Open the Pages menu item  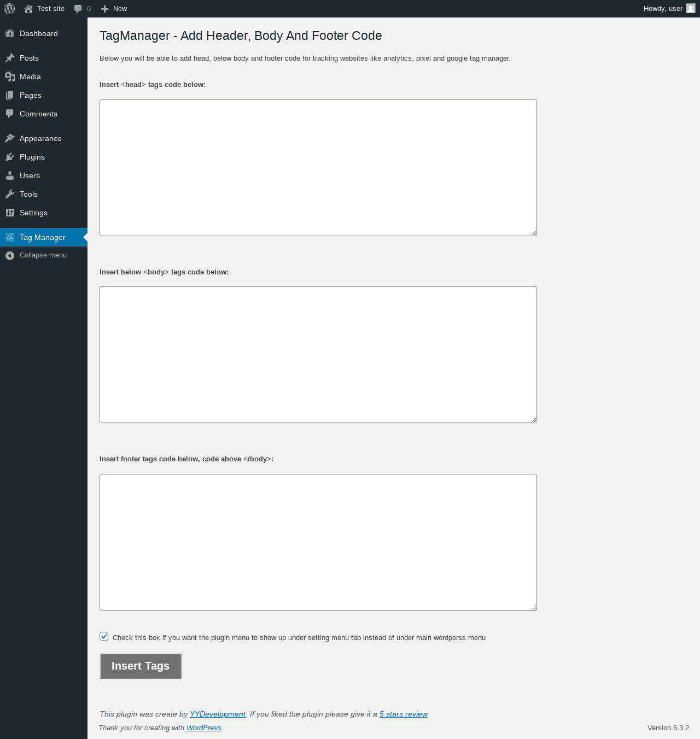tap(44, 95)
